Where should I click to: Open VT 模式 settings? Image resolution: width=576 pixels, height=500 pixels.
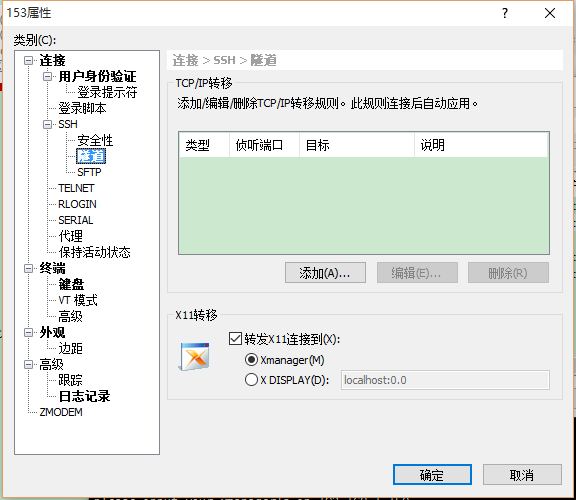click(x=78, y=301)
